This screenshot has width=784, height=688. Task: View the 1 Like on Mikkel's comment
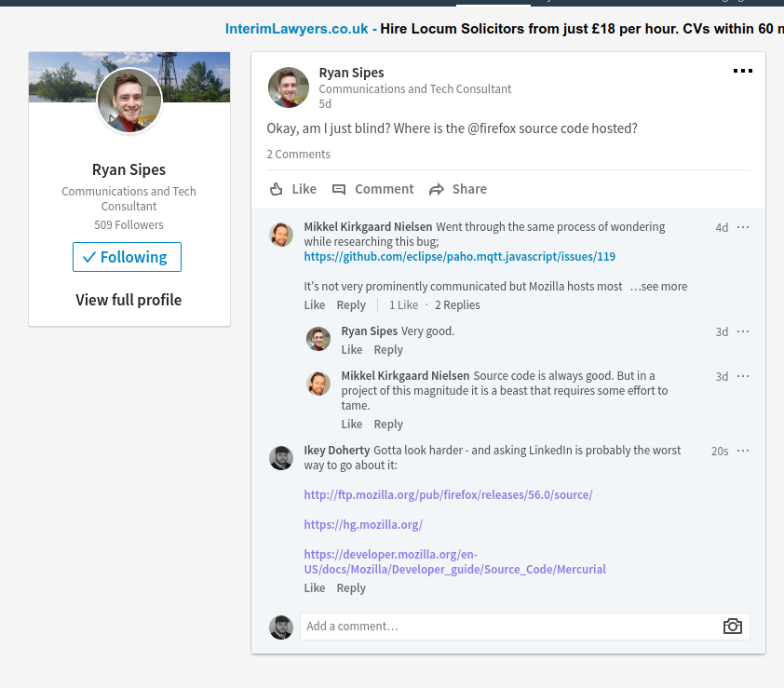pos(403,305)
